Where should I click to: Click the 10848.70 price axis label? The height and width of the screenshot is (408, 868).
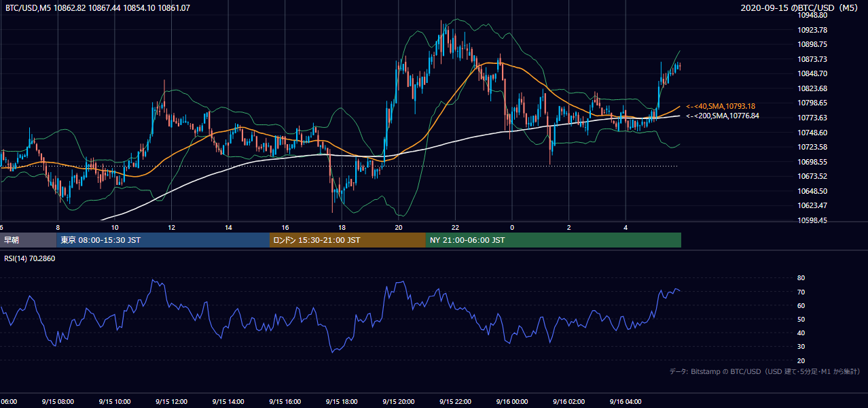click(813, 73)
